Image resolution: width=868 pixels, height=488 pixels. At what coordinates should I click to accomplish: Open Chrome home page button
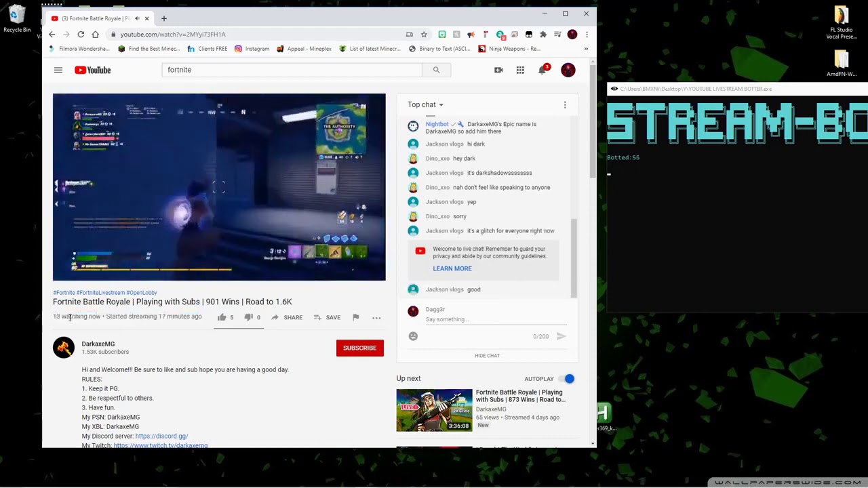click(95, 34)
